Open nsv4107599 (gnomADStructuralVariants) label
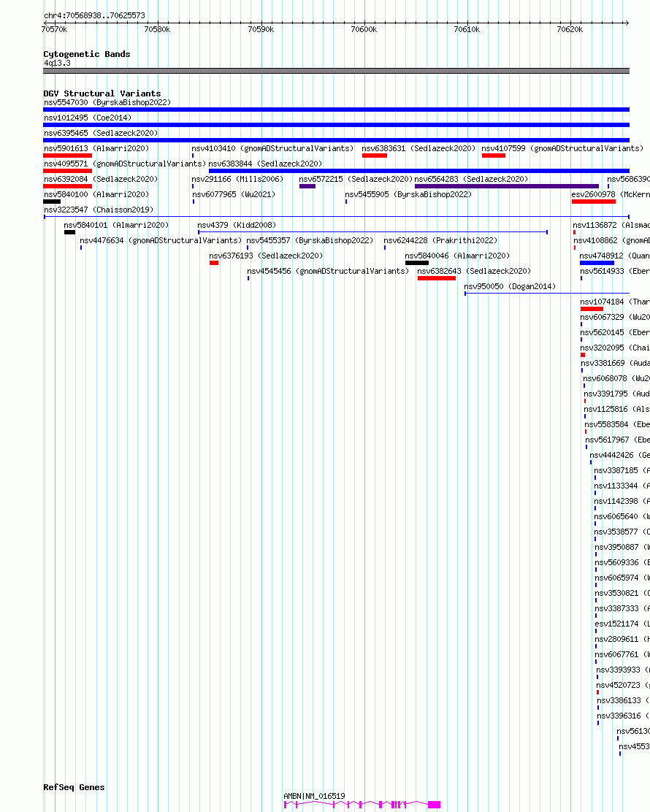The image size is (650, 812). [562, 149]
